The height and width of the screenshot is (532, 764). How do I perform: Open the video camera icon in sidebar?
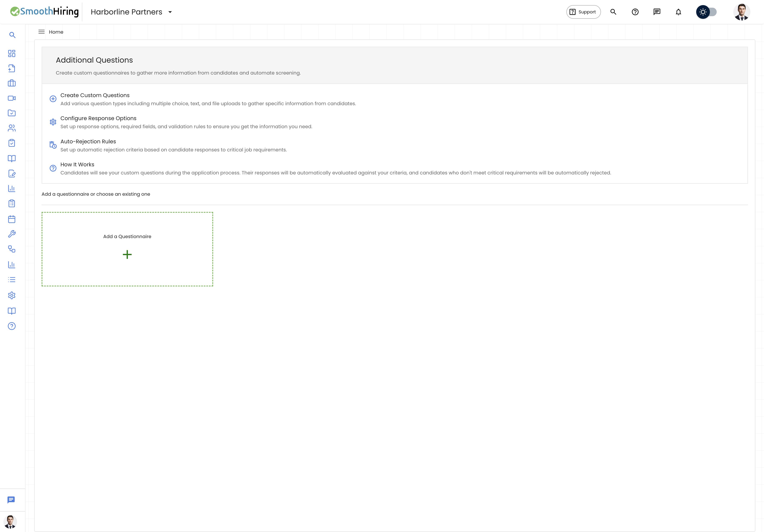[x=12, y=98]
